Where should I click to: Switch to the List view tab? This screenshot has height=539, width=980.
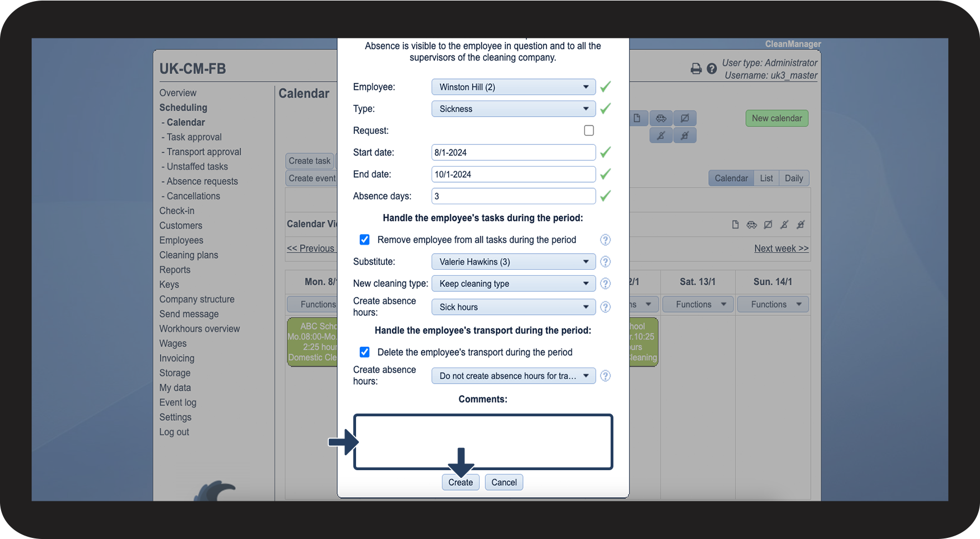[766, 178]
